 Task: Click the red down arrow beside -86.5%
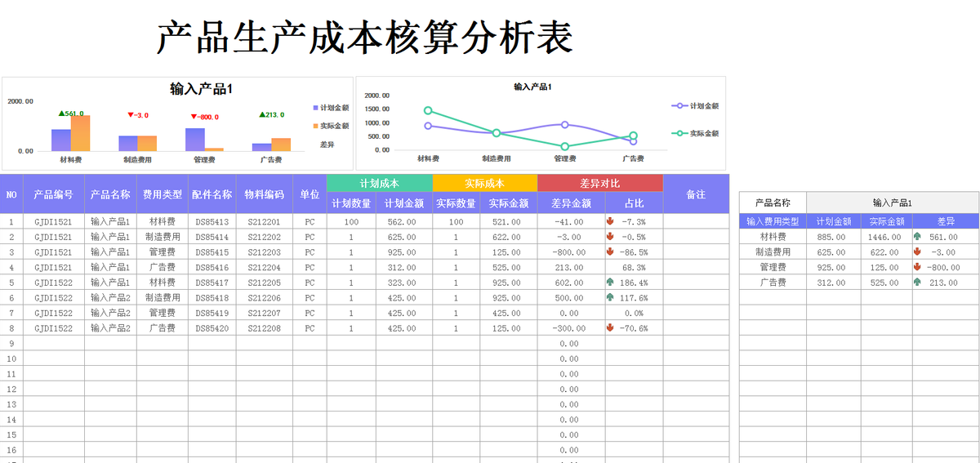[x=610, y=252]
